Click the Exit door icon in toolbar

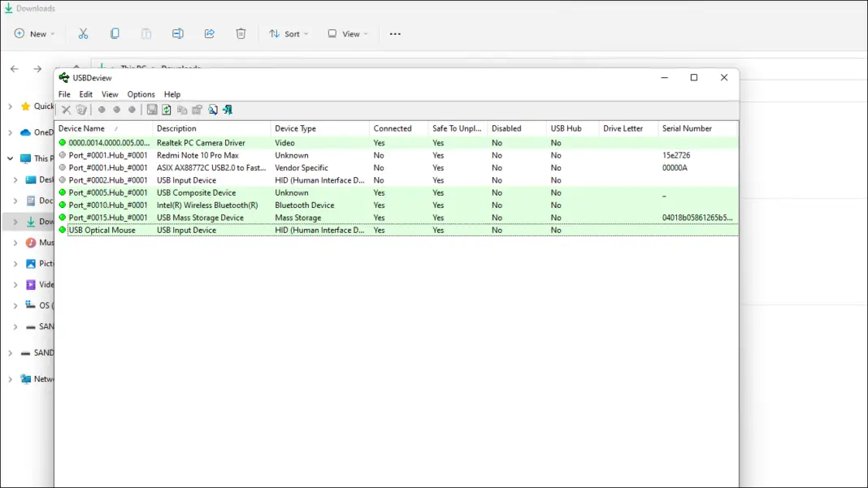coord(228,109)
